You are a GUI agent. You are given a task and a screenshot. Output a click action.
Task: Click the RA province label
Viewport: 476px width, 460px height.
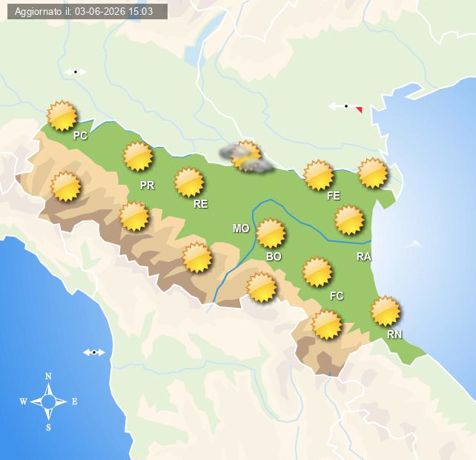tap(364, 257)
